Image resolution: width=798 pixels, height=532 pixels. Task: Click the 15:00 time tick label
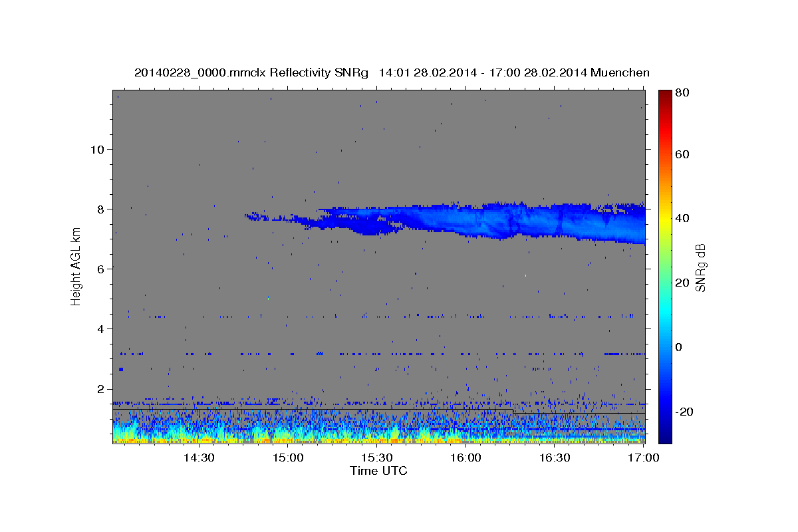tap(287, 458)
